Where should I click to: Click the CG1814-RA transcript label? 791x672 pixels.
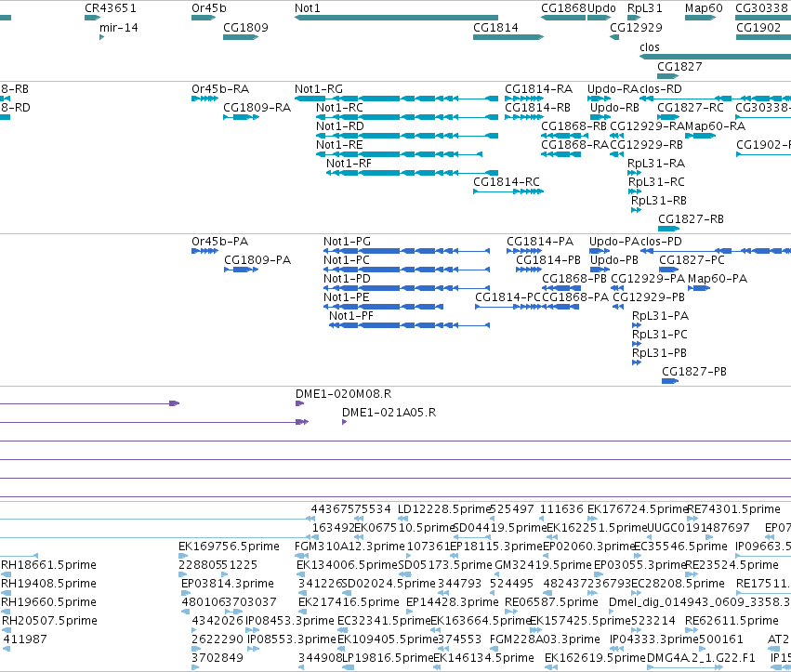[539, 89]
